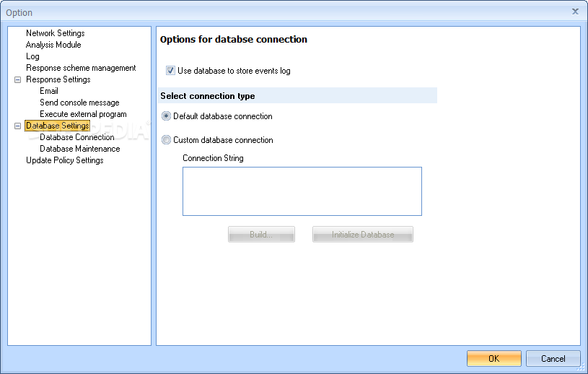The width and height of the screenshot is (588, 374).
Task: Confirm with the OK button
Action: point(494,359)
